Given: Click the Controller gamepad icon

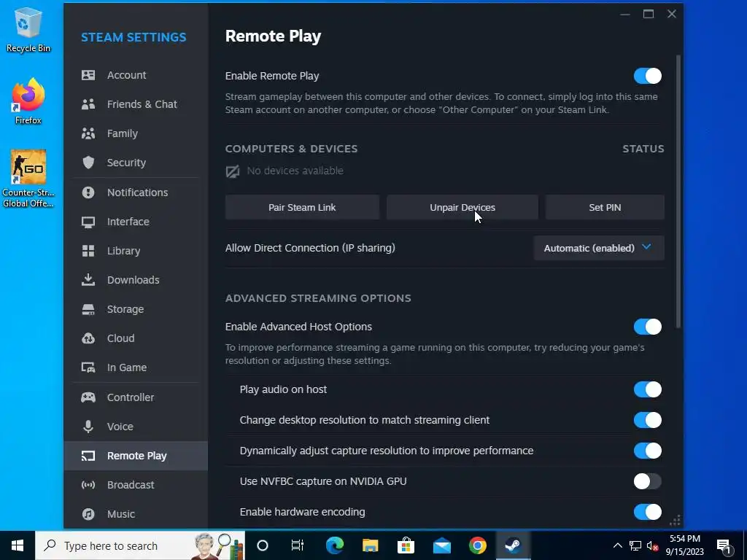Looking at the screenshot, I should pos(88,397).
